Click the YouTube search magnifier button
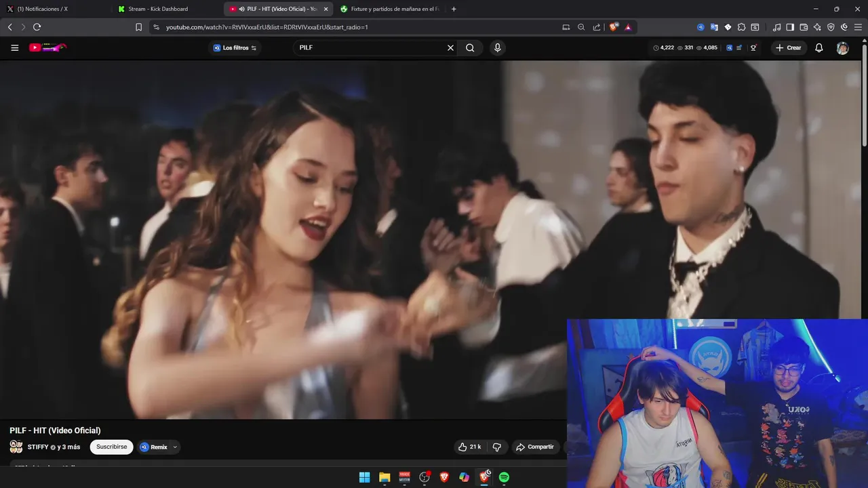 click(470, 47)
